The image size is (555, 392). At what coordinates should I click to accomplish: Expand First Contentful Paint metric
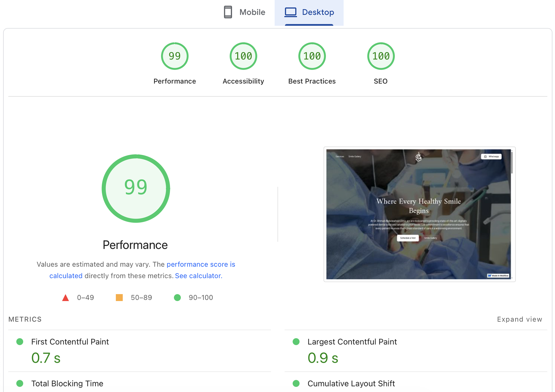pos(70,342)
